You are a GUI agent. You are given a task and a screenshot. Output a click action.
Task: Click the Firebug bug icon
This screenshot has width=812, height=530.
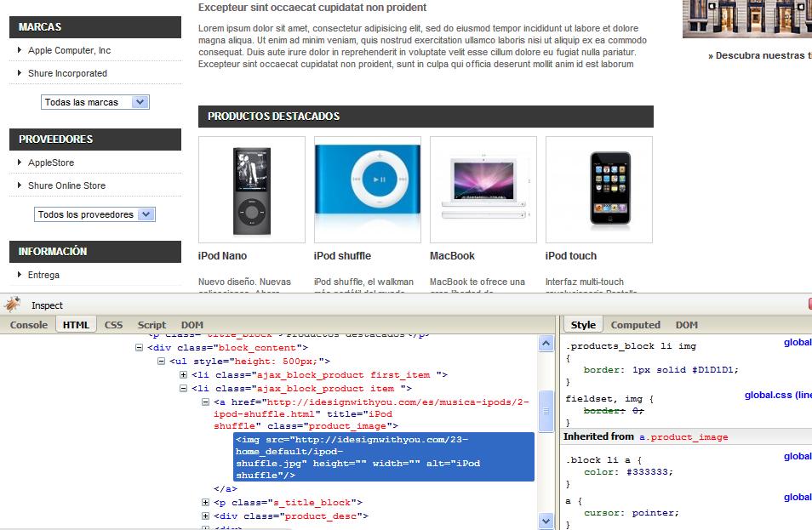(13, 305)
